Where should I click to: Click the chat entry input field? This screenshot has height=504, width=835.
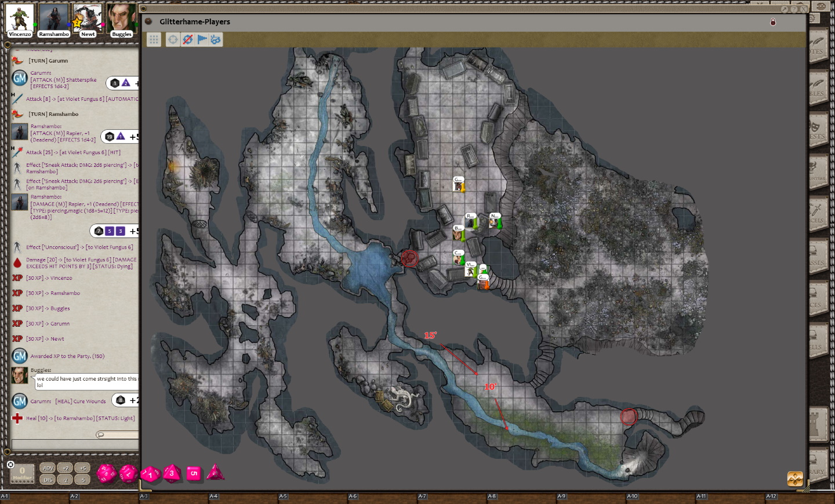(x=75, y=444)
